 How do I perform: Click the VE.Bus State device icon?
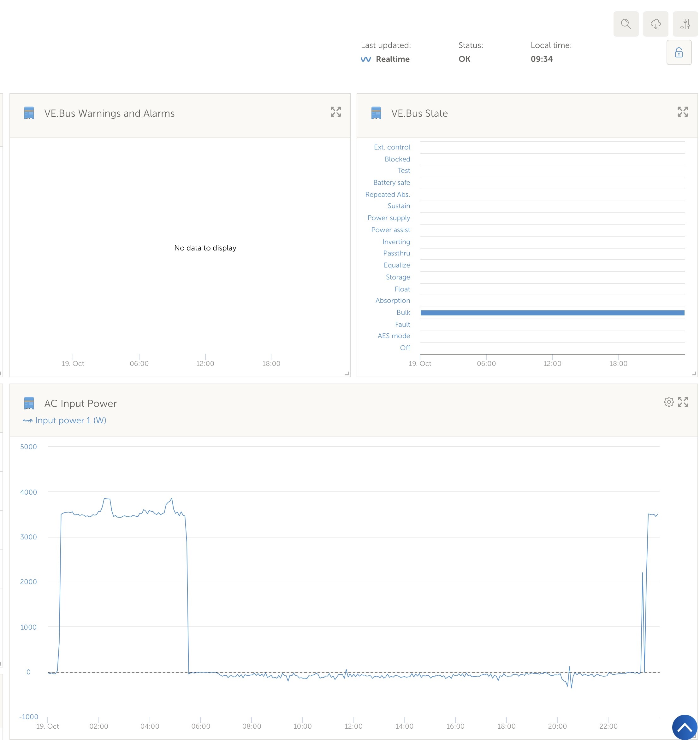[376, 113]
